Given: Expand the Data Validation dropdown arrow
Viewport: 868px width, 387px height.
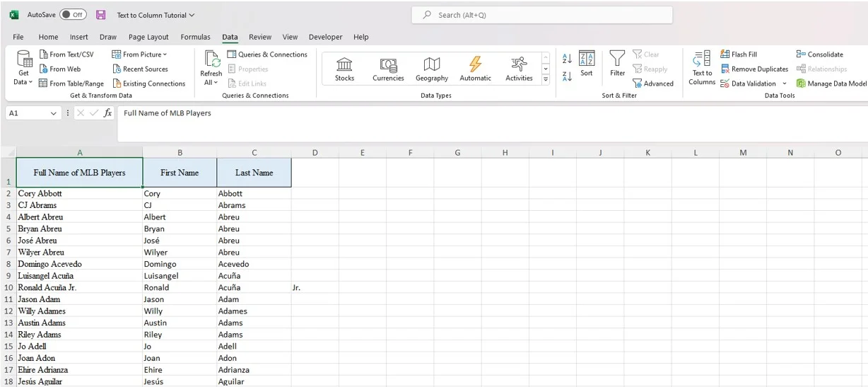Looking at the screenshot, I should [784, 83].
